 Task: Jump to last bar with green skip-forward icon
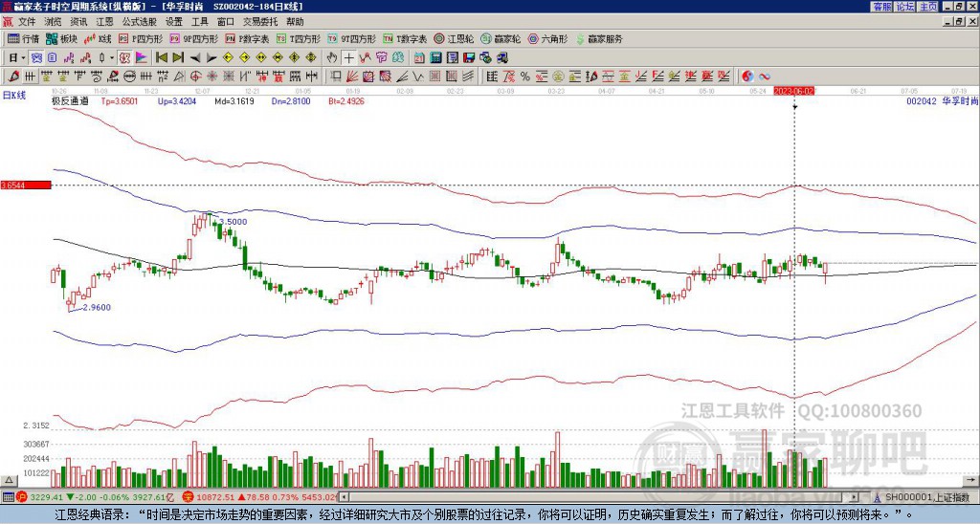pyautogui.click(x=178, y=58)
